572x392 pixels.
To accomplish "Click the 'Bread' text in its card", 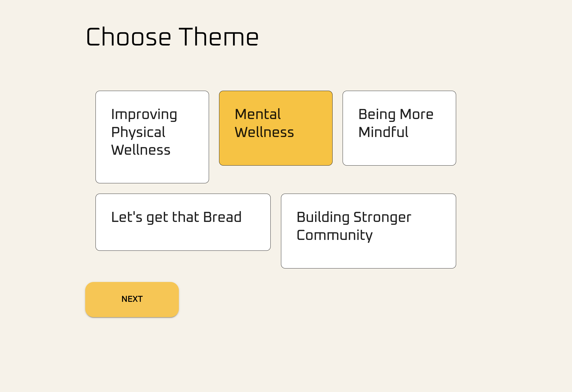I will 223,217.
